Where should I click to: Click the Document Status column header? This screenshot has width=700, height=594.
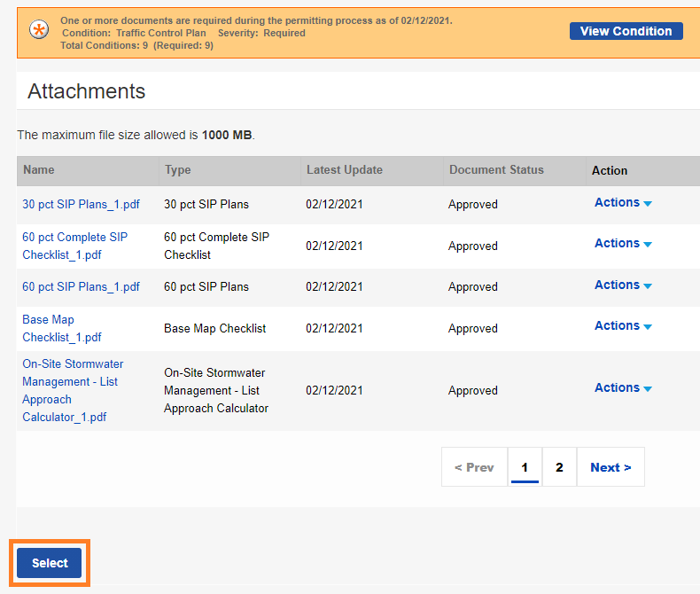[496, 170]
